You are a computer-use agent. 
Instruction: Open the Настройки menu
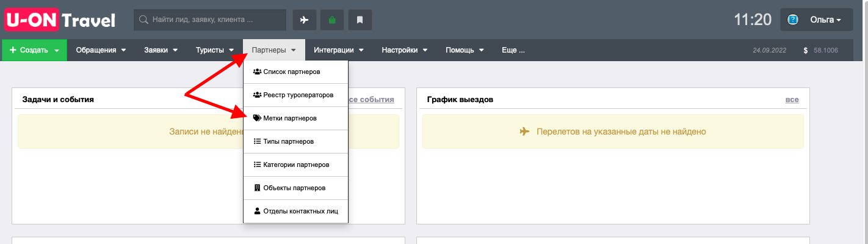[x=404, y=50]
